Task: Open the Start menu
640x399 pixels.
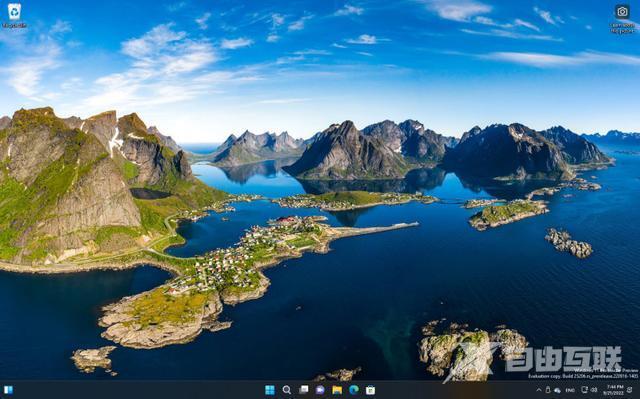Action: point(270,390)
